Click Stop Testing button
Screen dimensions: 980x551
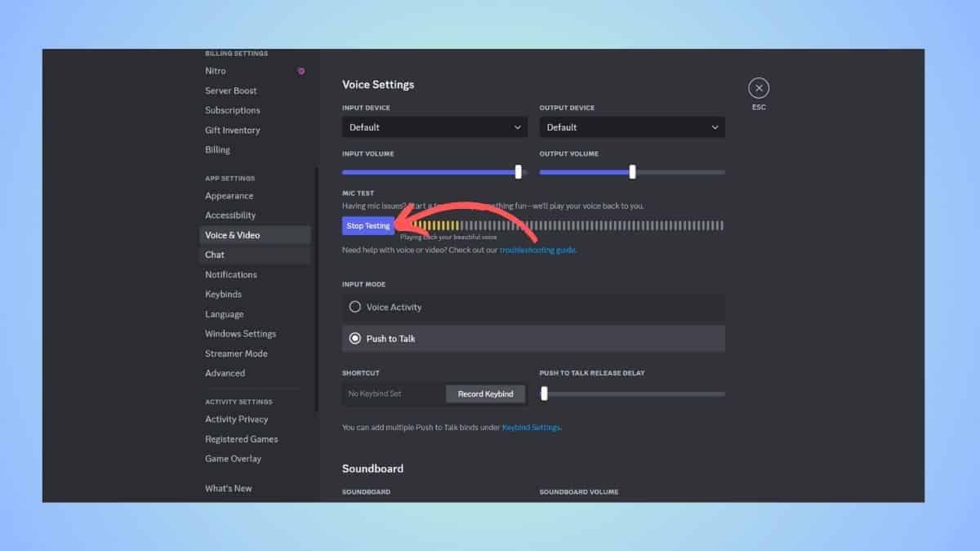click(368, 226)
